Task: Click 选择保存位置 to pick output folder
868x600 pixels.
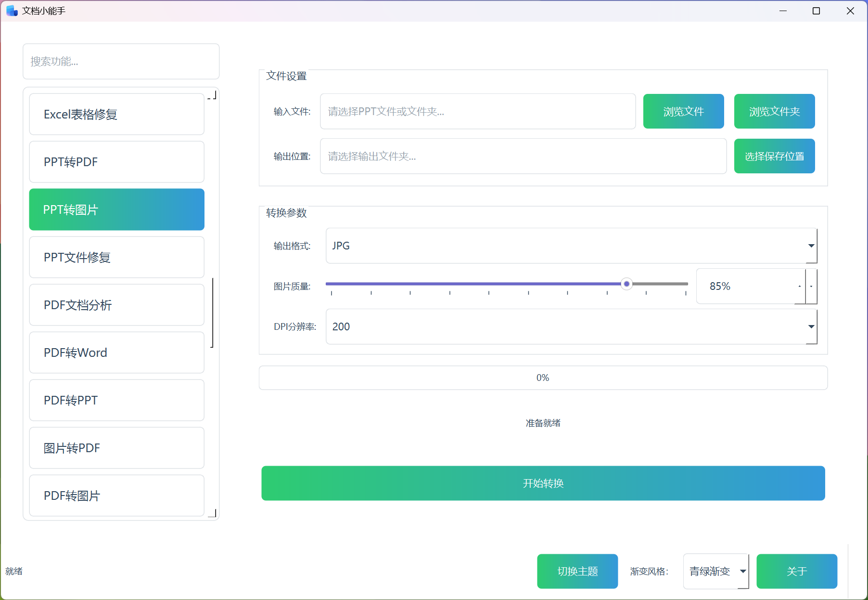Action: 774,156
